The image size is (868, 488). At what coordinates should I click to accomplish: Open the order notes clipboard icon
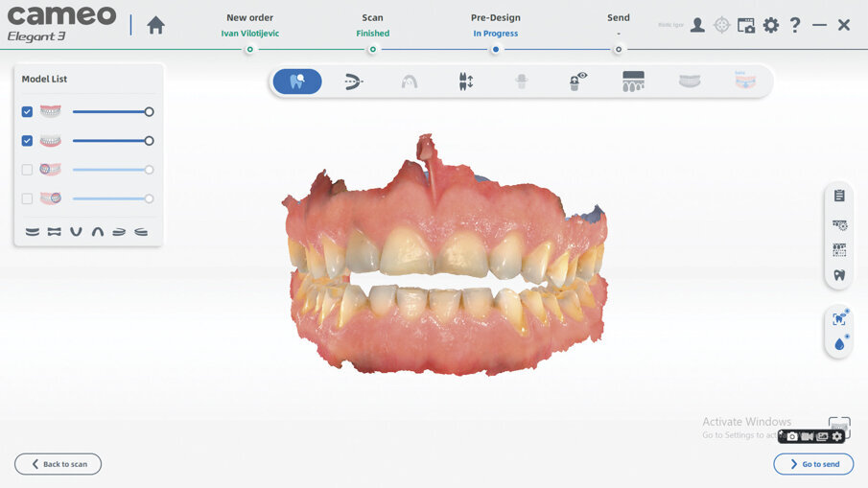[x=839, y=197]
